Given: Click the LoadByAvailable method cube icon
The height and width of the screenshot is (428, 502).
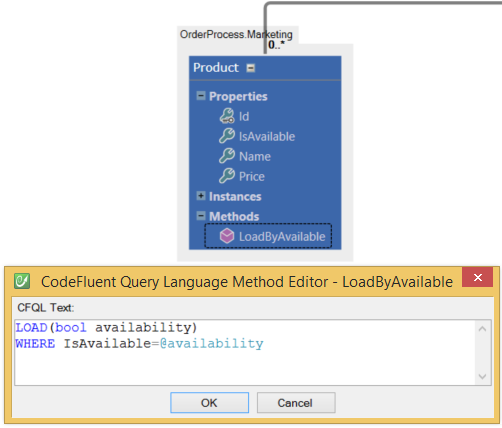Looking at the screenshot, I should 227,236.
